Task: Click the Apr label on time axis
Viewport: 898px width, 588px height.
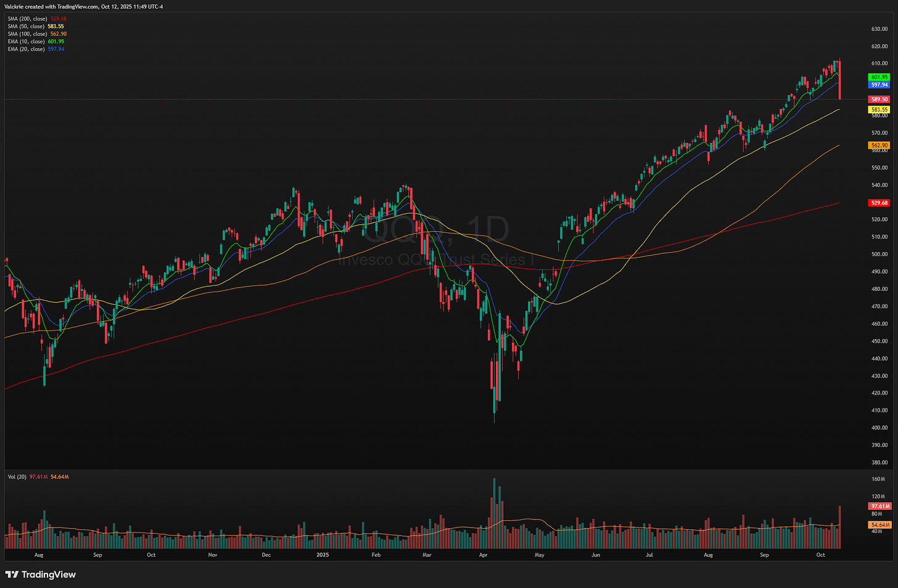Action: pos(483,555)
